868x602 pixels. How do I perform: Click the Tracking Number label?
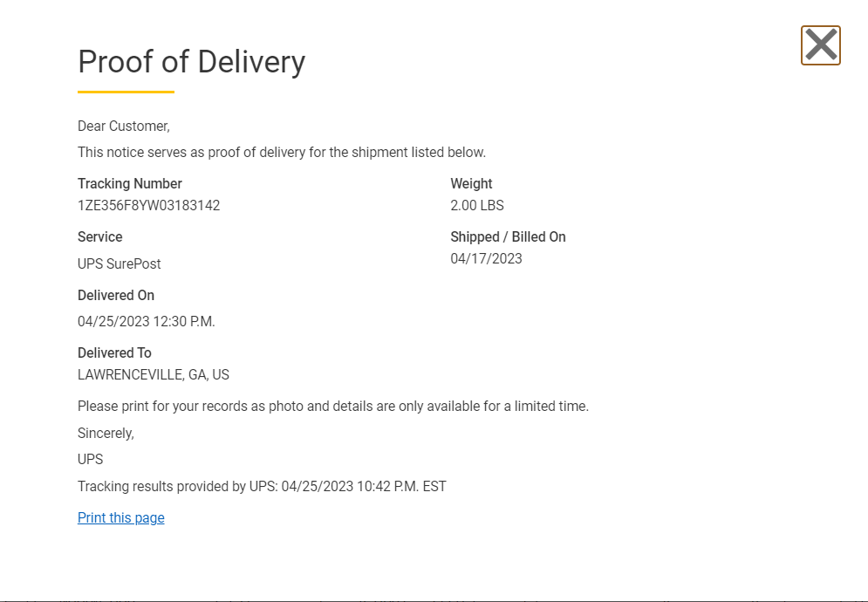pos(129,184)
